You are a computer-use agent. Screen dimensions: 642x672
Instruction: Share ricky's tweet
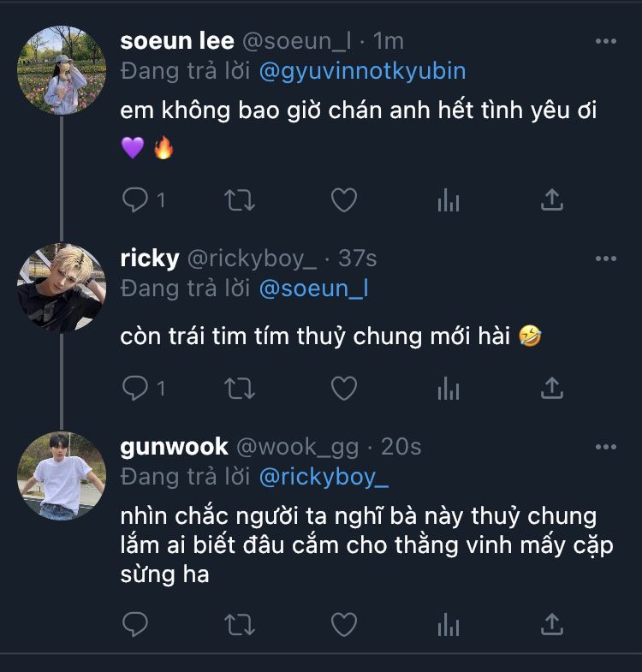tap(552, 389)
